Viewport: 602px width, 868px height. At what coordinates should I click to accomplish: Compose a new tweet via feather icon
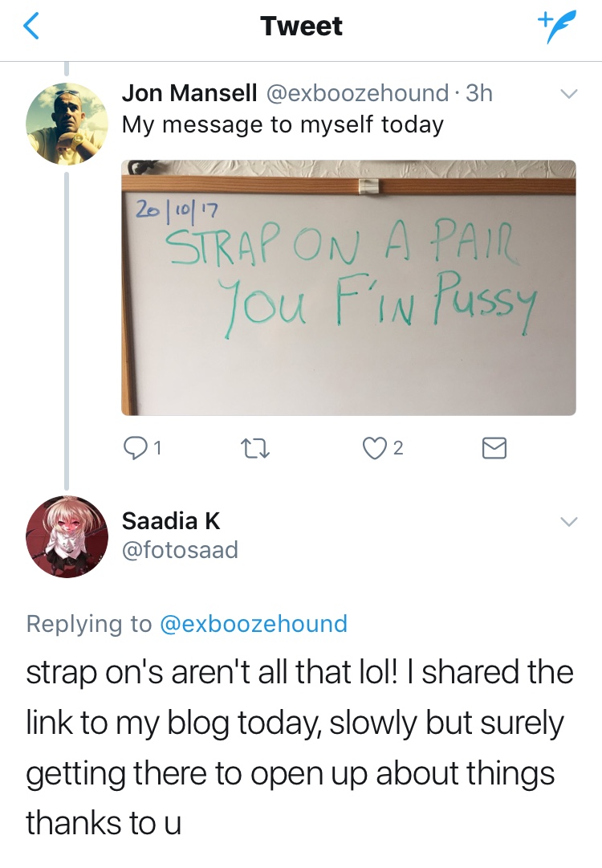pos(556,26)
